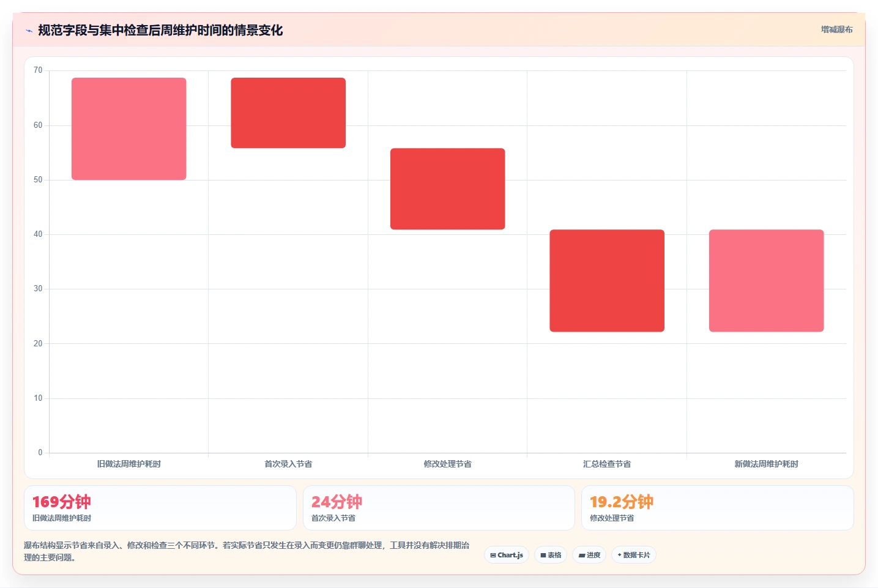The height and width of the screenshot is (588, 878).
Task: Open the 19.2分钟 stat card
Action: [718, 508]
